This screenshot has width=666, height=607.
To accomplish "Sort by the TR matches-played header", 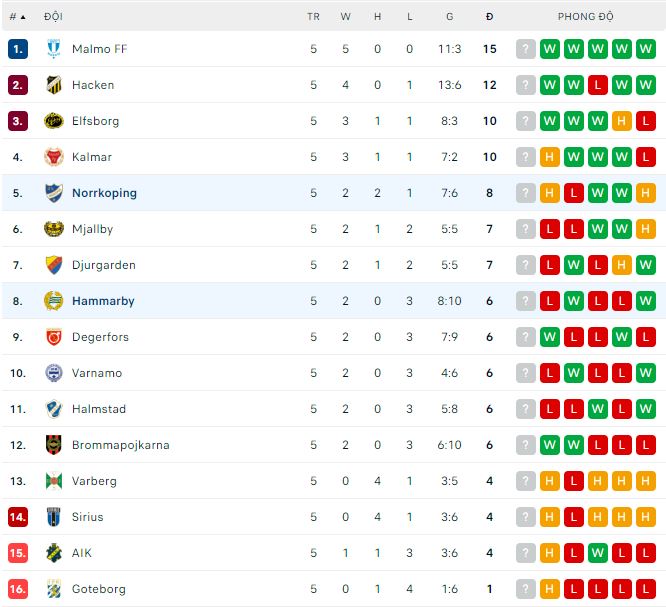I will pyautogui.click(x=313, y=17).
